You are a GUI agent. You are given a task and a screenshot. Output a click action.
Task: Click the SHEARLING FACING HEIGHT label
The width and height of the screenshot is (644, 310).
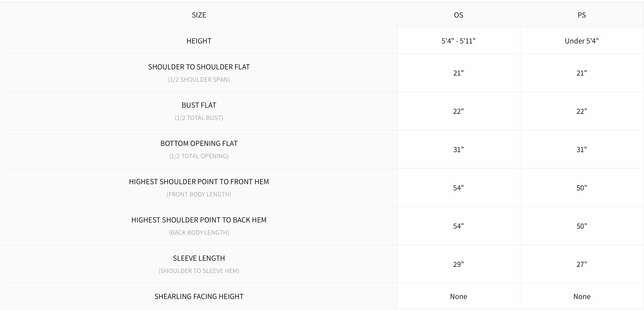click(199, 296)
